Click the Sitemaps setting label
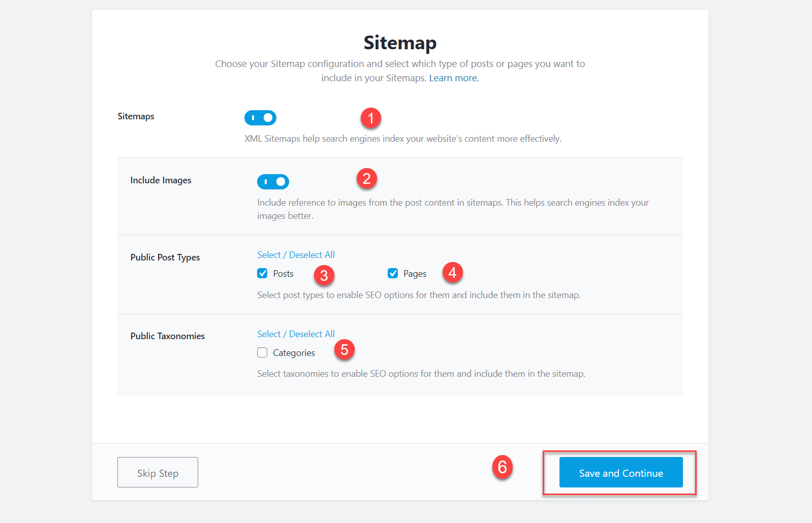 [136, 116]
